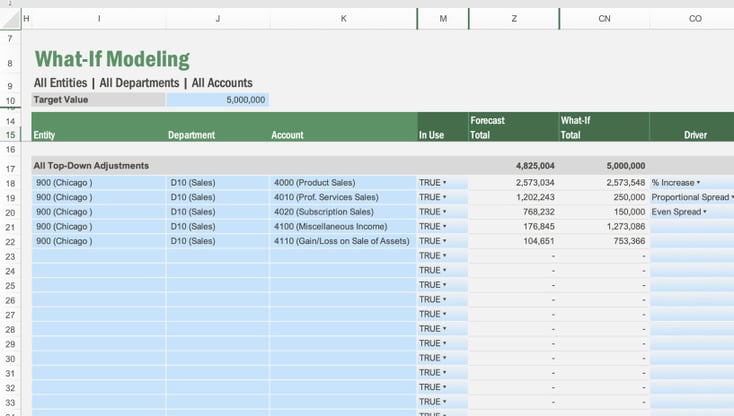Open In Use dropdown for Prof. Services Sales
734x416 pixels.
click(443, 198)
